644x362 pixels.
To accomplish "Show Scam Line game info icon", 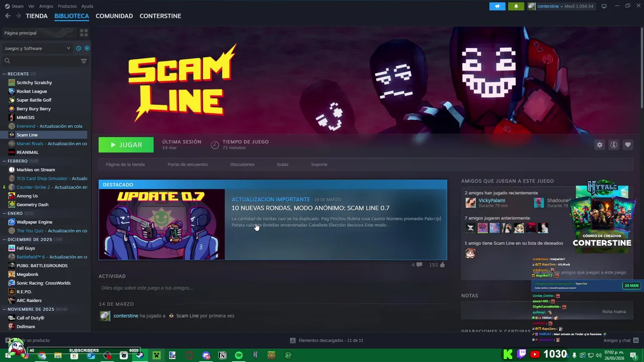I will click(x=613, y=145).
